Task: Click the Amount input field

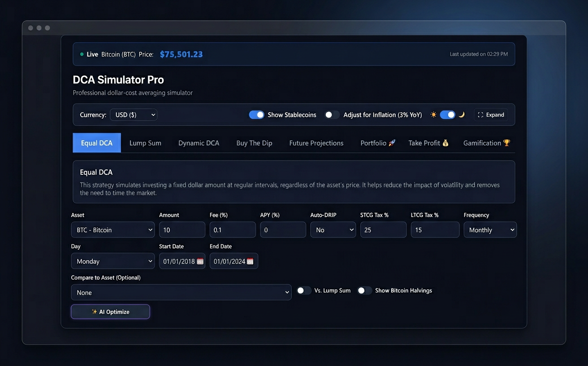Action: point(182,229)
